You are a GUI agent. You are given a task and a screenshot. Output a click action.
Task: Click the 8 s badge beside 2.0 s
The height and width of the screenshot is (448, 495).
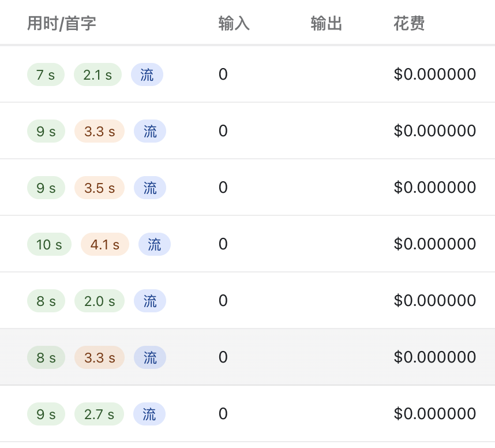click(x=46, y=301)
